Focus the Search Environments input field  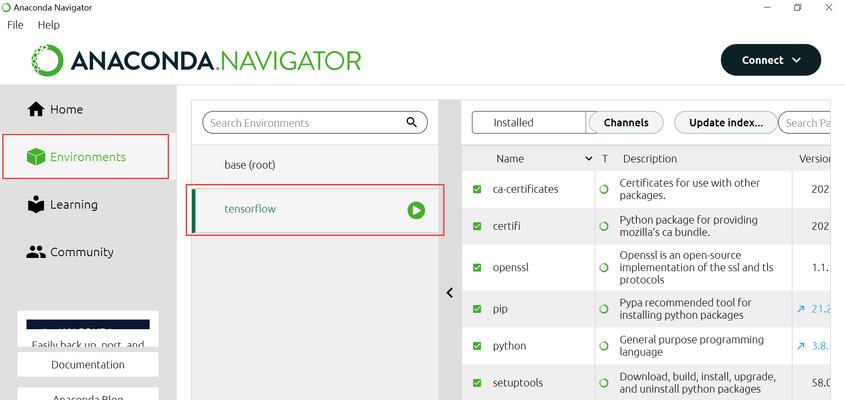click(315, 122)
